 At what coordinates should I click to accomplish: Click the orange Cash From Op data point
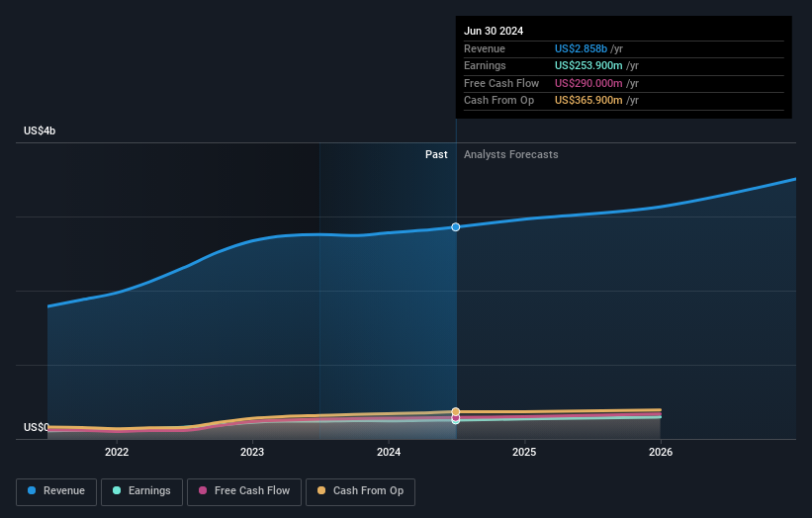pyautogui.click(x=456, y=412)
